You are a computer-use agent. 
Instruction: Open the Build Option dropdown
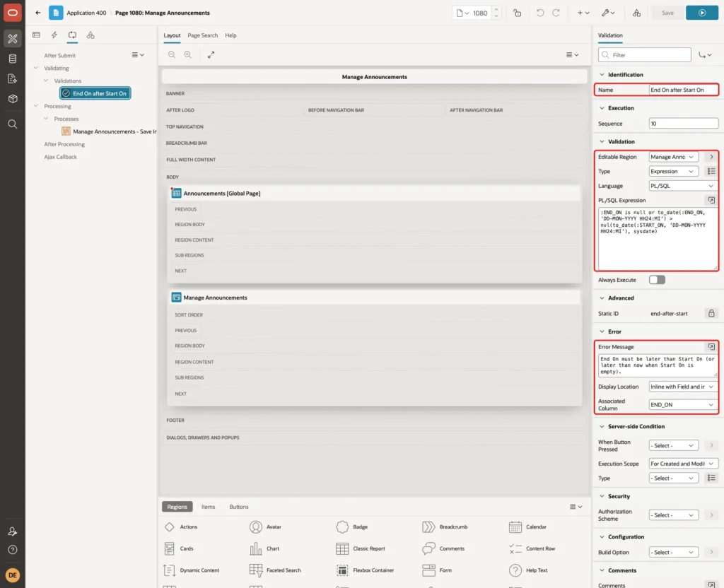coord(673,552)
